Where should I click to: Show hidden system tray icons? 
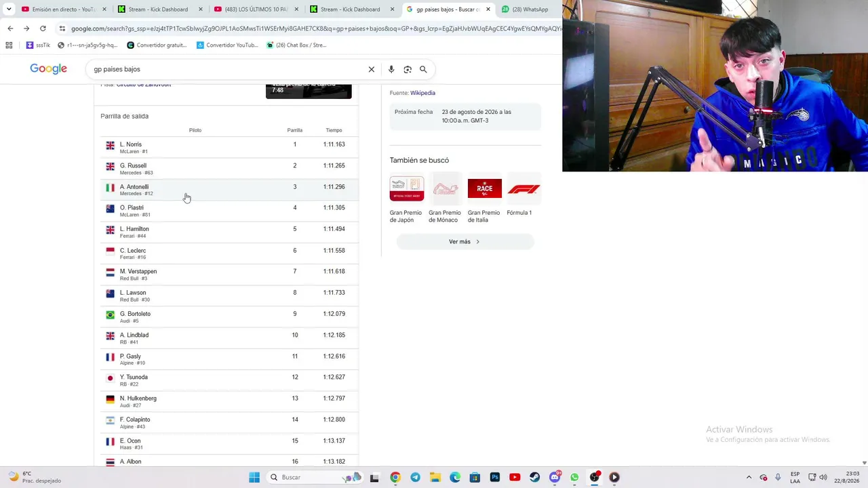(749, 477)
